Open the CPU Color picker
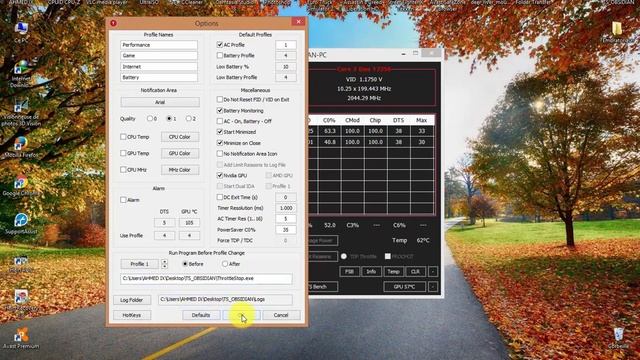 coord(180,137)
